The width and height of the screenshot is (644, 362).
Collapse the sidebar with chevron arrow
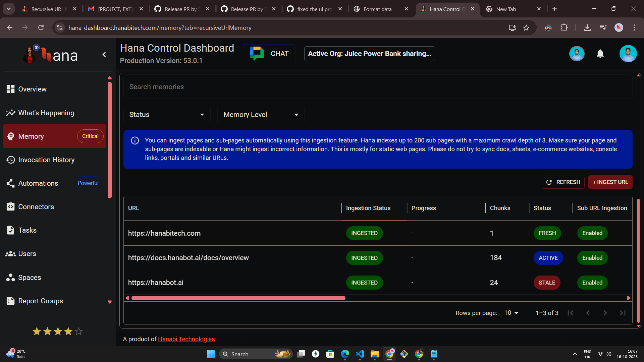(104, 55)
